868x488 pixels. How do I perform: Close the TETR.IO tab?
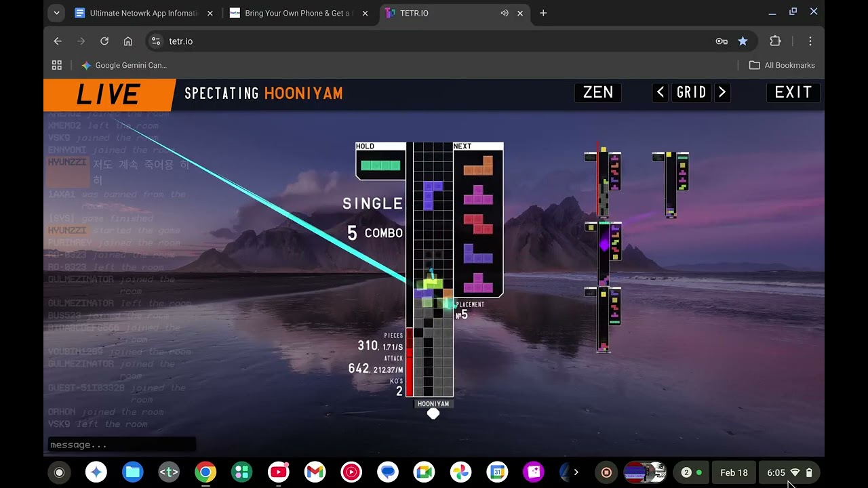point(521,13)
